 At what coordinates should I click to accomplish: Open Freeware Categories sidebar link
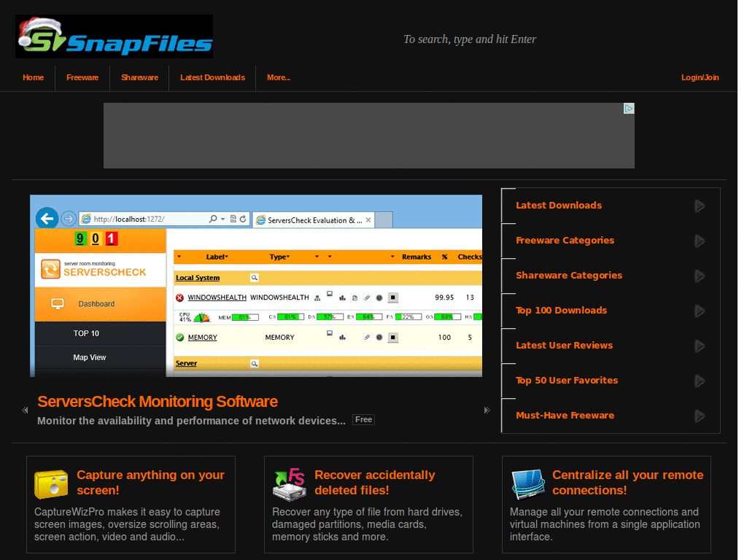point(565,241)
